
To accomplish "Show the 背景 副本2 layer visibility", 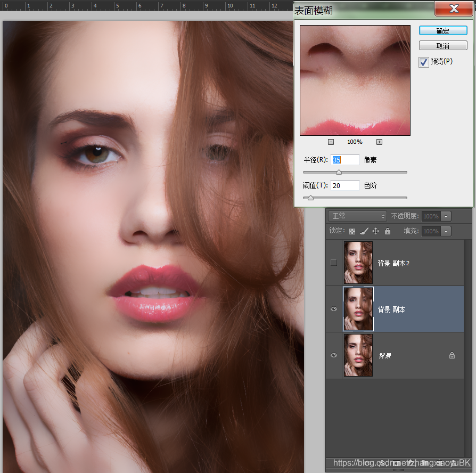I will [x=334, y=263].
